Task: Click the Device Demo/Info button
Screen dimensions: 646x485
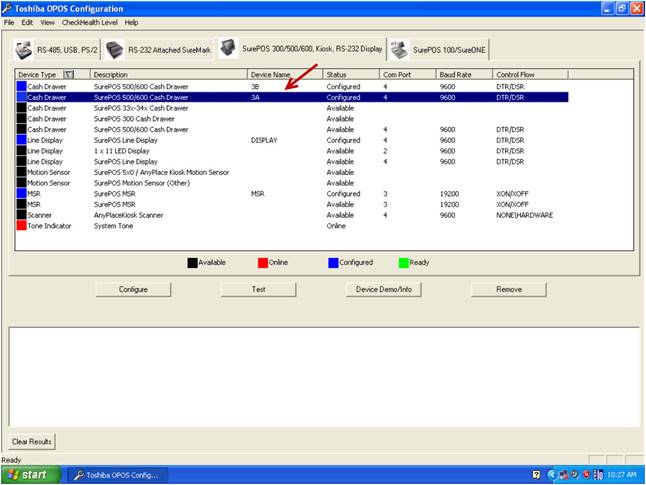Action: click(383, 289)
